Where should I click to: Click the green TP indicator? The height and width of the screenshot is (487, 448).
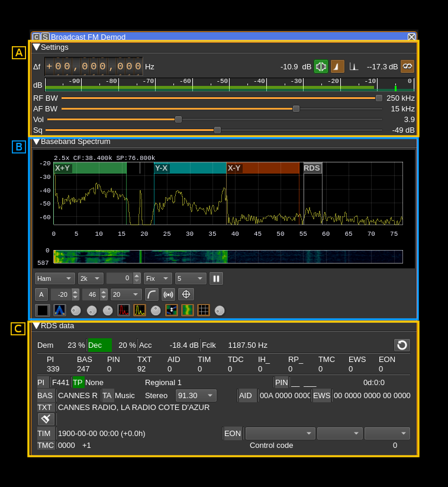click(78, 383)
